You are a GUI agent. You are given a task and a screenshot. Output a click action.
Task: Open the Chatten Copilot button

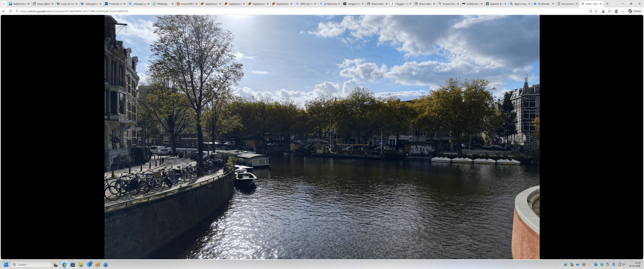pos(635,11)
